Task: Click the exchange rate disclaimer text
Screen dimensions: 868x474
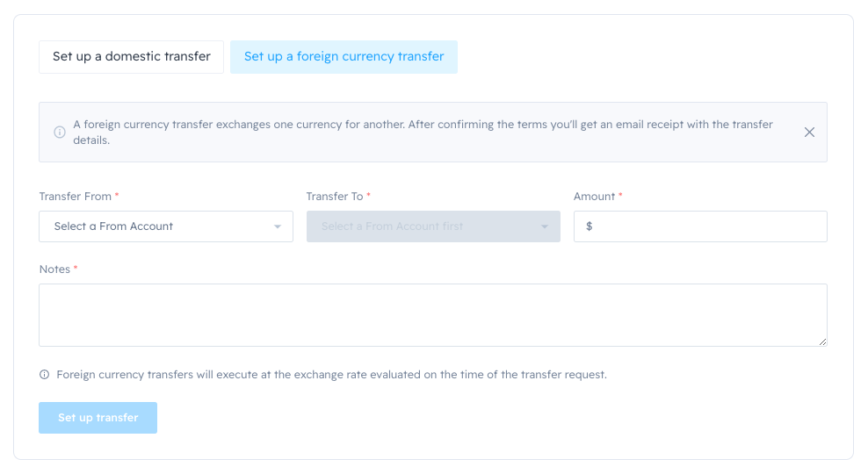Action: [331, 375]
